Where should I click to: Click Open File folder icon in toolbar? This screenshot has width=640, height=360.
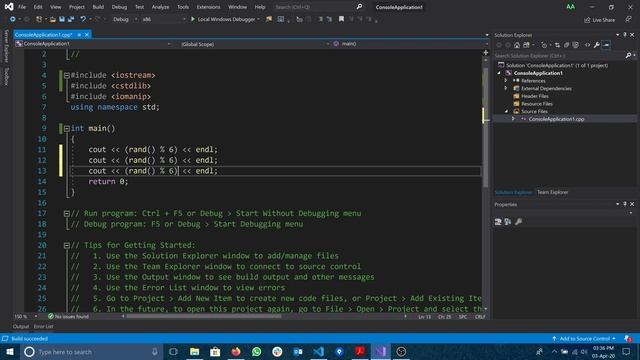(53, 19)
